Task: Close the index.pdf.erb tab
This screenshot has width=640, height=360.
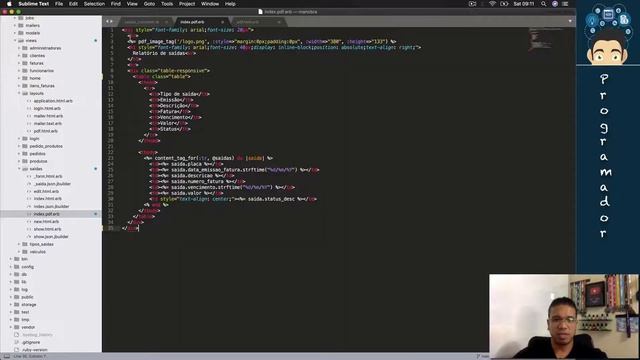Action: pos(222,22)
